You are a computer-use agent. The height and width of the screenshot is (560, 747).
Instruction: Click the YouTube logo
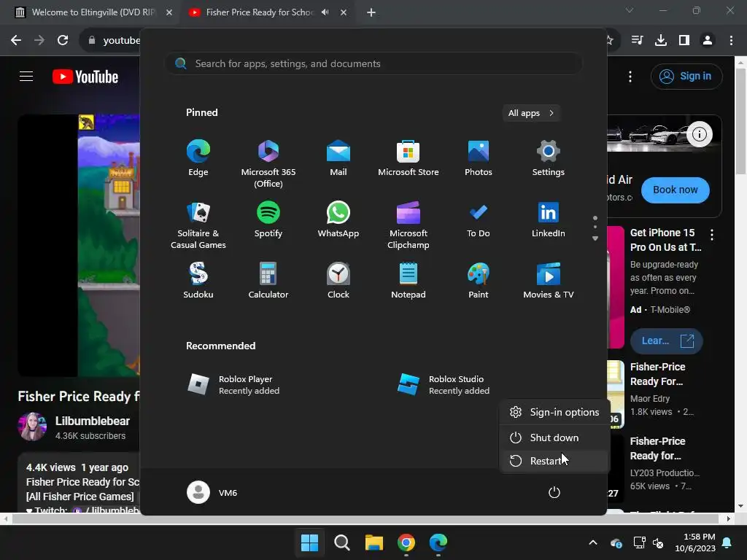(85, 76)
